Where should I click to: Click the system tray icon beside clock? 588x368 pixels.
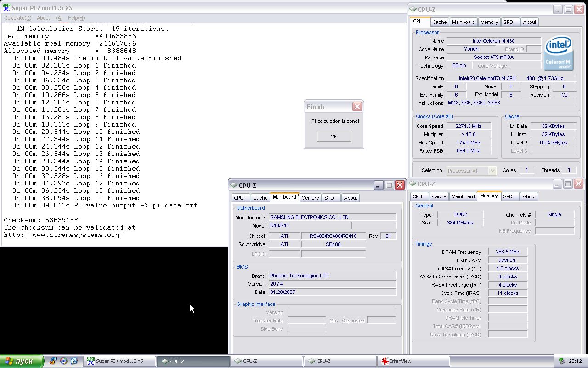point(562,361)
